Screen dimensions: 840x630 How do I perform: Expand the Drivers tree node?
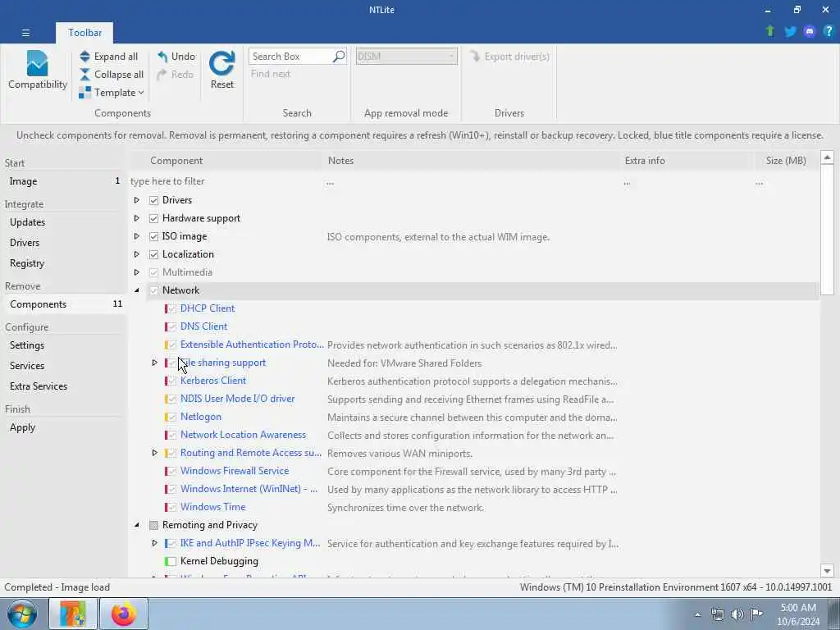coord(137,200)
